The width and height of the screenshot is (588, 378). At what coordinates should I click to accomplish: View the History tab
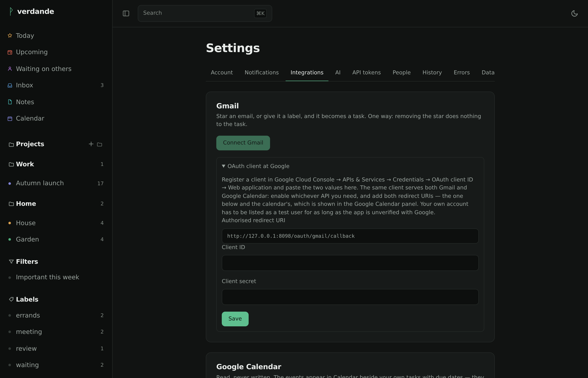(x=432, y=73)
